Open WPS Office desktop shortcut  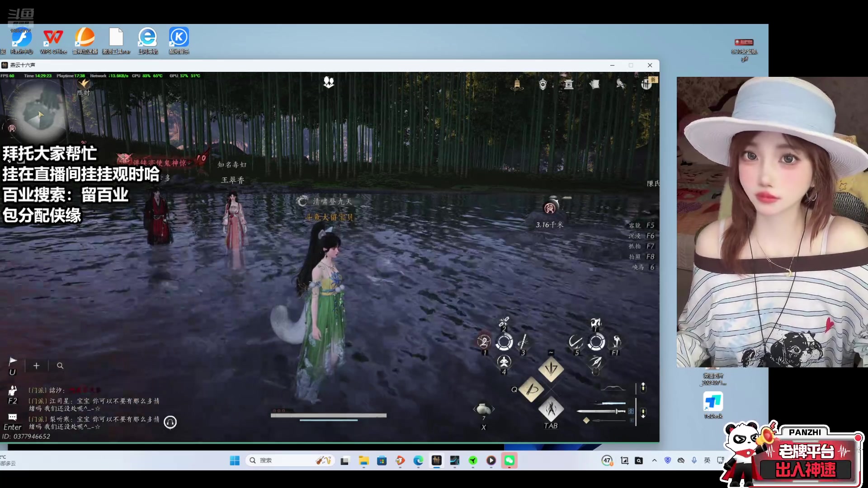click(x=53, y=41)
